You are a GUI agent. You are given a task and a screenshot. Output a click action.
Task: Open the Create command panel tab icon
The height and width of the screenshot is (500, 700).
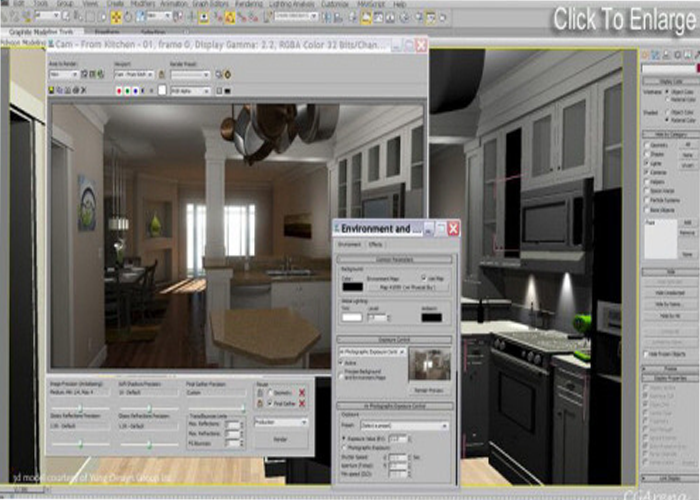click(645, 55)
